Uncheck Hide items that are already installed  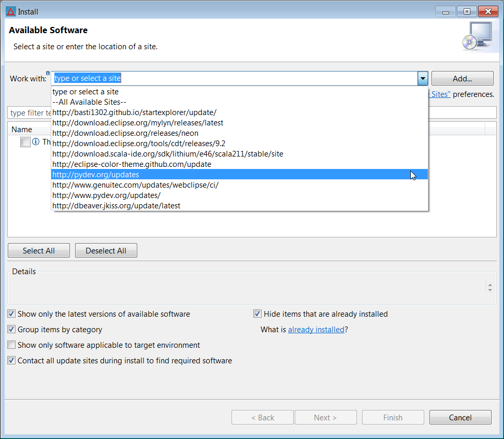pyautogui.click(x=257, y=314)
